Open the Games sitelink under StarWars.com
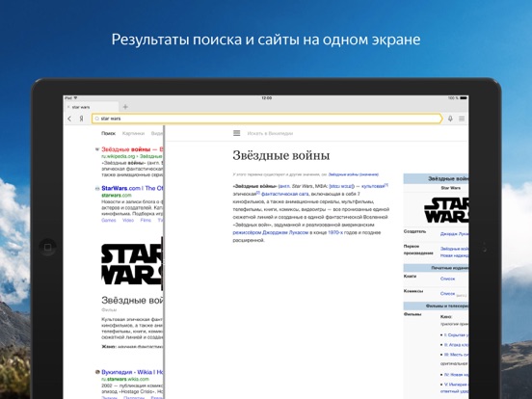Screen dimensions: 532x399 point(109,220)
